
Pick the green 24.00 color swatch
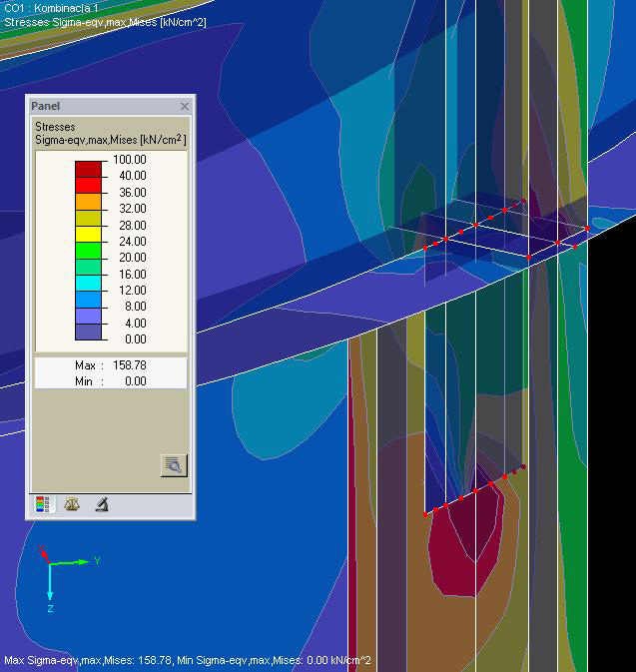pyautogui.click(x=88, y=251)
